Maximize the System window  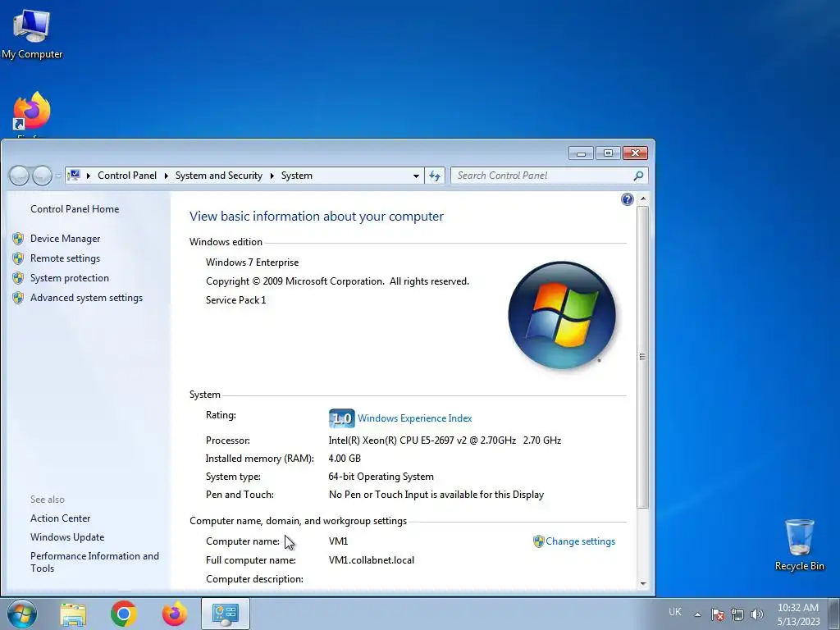click(x=608, y=153)
